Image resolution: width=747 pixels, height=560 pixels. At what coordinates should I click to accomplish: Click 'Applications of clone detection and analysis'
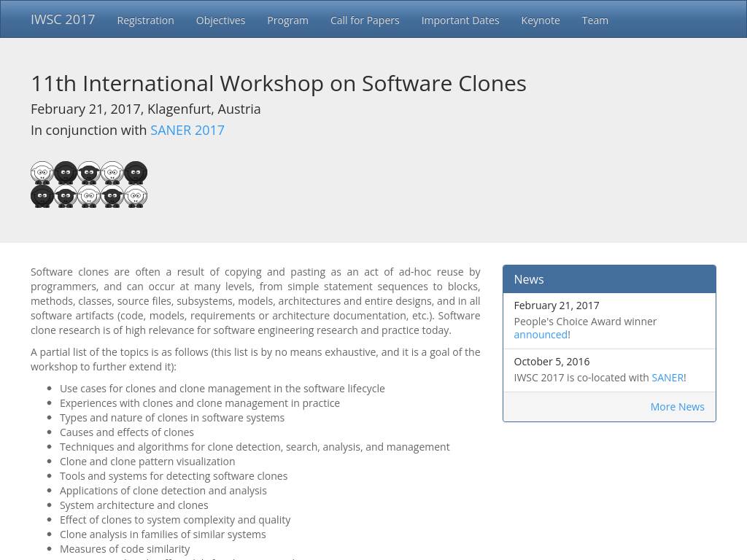tap(163, 491)
